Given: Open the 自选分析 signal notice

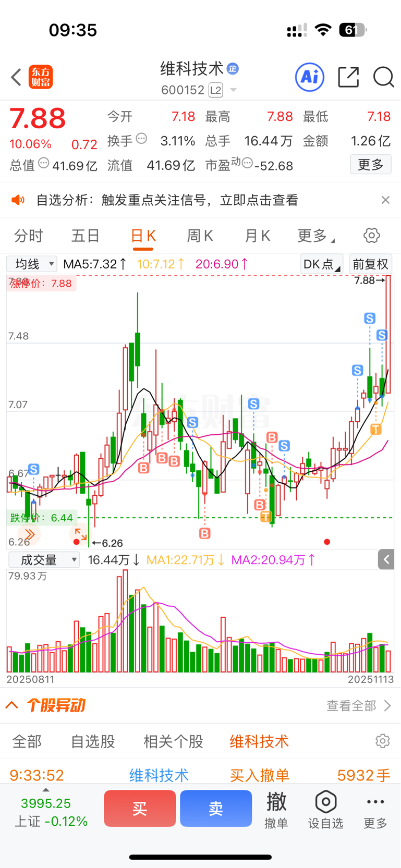Looking at the screenshot, I should coord(167,200).
